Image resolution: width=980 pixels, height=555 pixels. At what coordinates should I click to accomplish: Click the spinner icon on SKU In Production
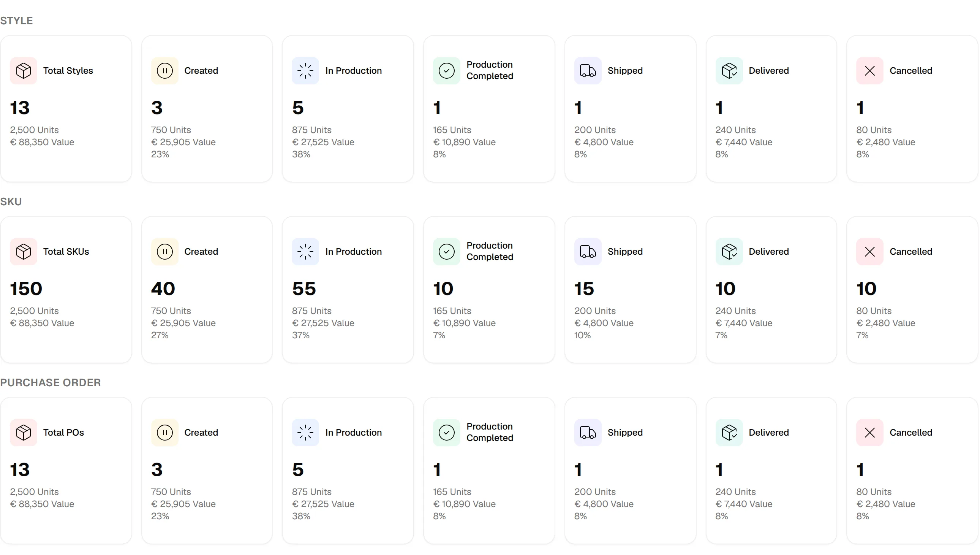[305, 252]
